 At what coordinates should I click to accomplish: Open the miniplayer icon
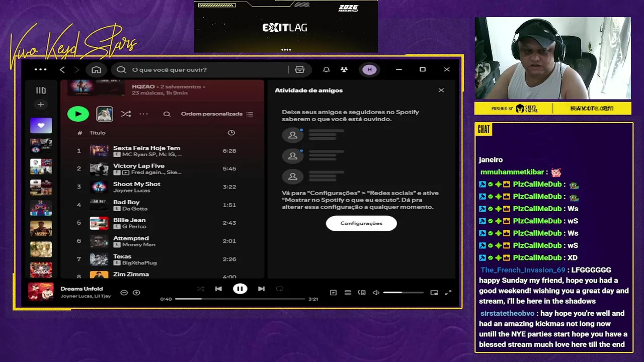click(x=434, y=293)
